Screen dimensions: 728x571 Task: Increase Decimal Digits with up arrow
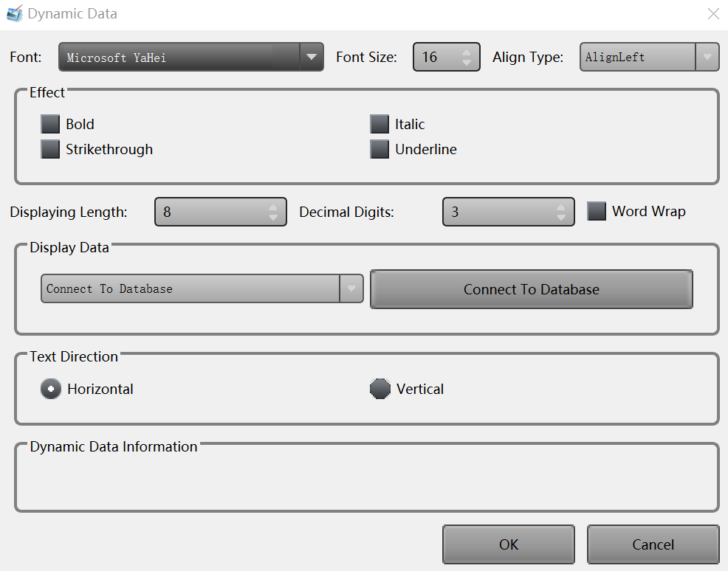(x=561, y=207)
